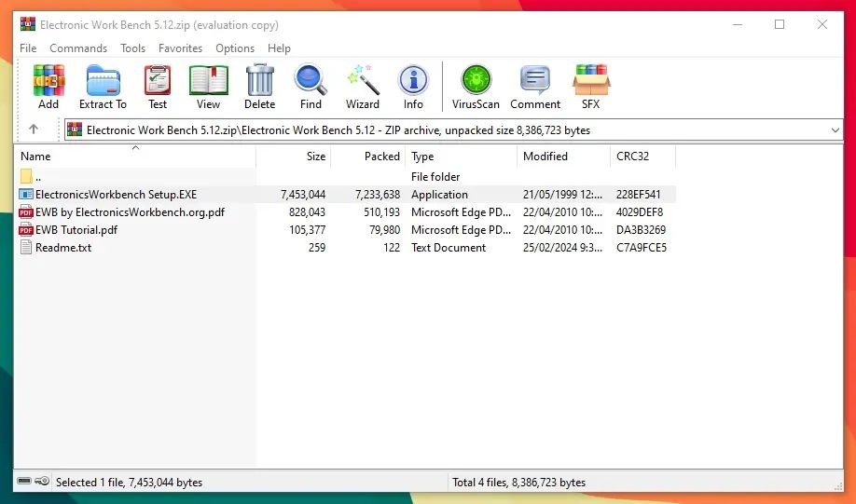This screenshot has height=504, width=856.
Task: Click packed value 79,980
Action: 384,229
